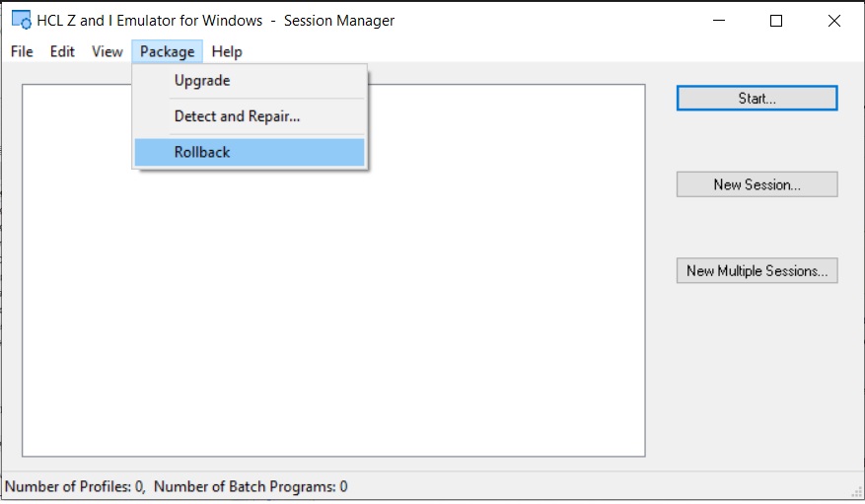865x504 pixels.
Task: Maximize the Session Manager window
Action: coord(776,21)
